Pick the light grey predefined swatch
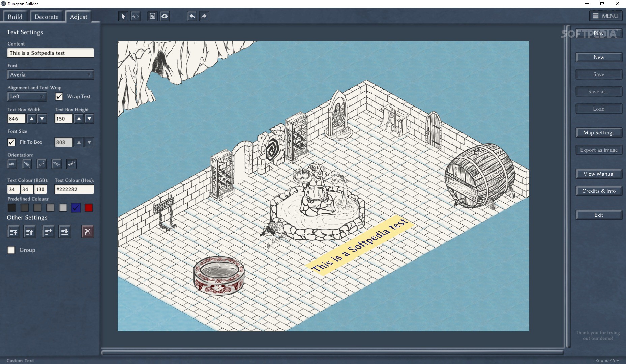 63,208
